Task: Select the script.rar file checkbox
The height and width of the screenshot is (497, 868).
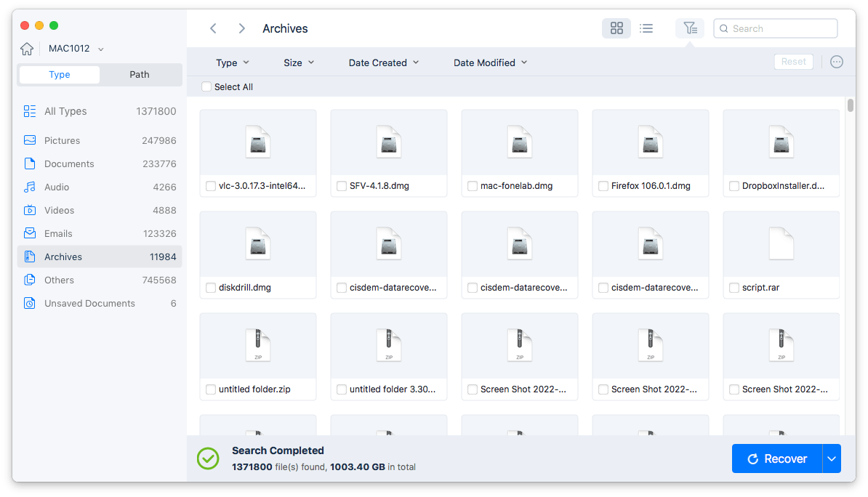Action: [x=734, y=288]
